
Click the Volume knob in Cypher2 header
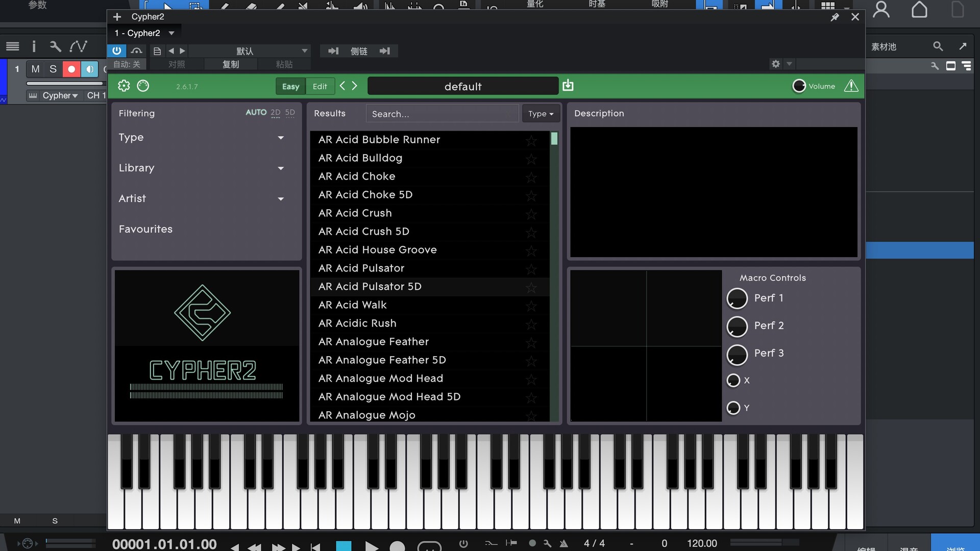point(799,86)
